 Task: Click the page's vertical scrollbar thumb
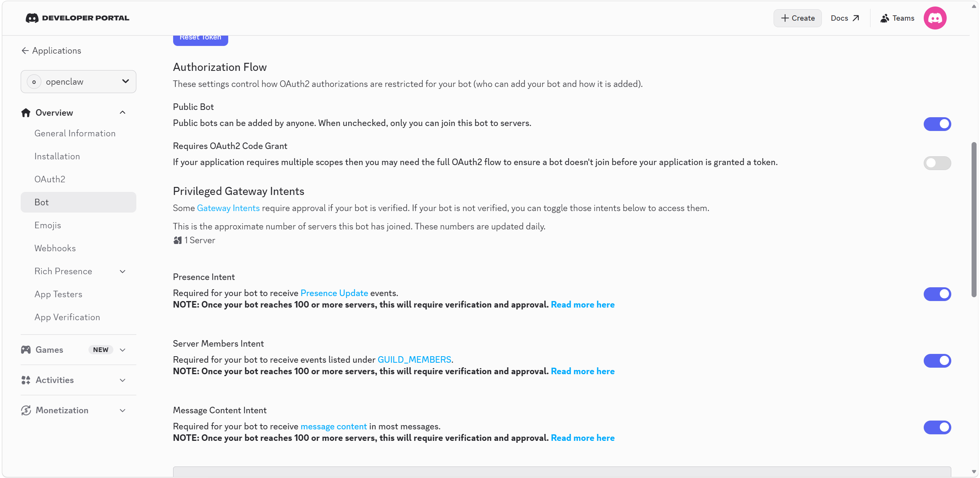(x=974, y=219)
